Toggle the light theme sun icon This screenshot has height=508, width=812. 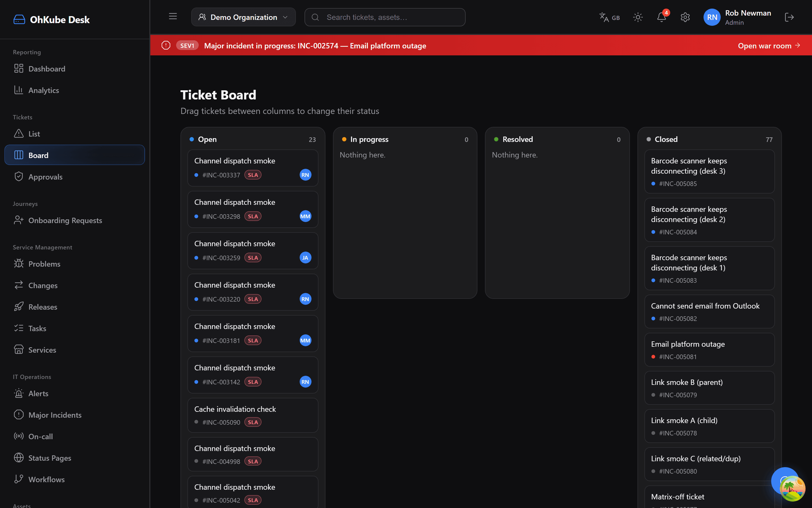pos(638,17)
